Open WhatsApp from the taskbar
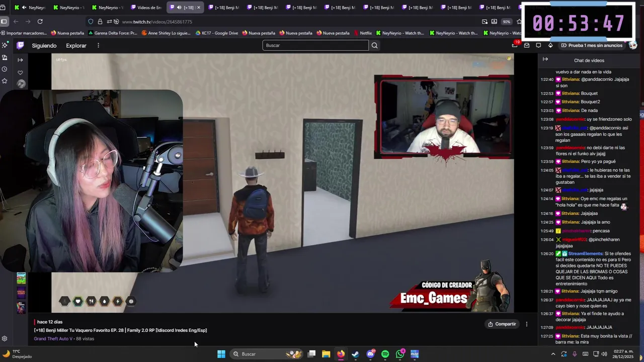Screen dimensions: 644x362 [400, 354]
